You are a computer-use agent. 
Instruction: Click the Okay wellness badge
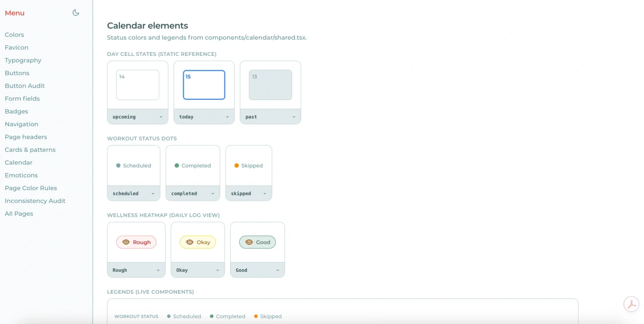tap(198, 242)
